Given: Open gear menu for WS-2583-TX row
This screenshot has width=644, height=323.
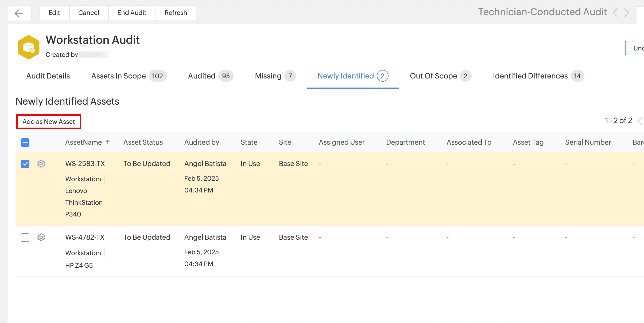Looking at the screenshot, I should click(41, 164).
